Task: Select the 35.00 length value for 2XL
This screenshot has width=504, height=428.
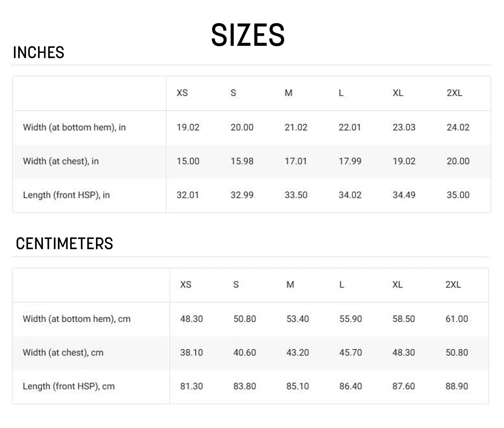Action: (x=458, y=195)
